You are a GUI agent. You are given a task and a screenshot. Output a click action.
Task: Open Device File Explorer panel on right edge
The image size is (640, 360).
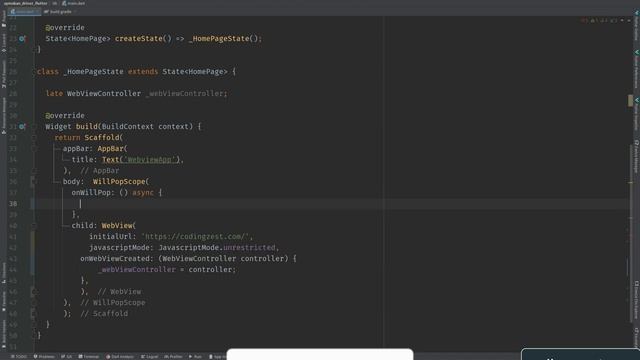point(636,300)
